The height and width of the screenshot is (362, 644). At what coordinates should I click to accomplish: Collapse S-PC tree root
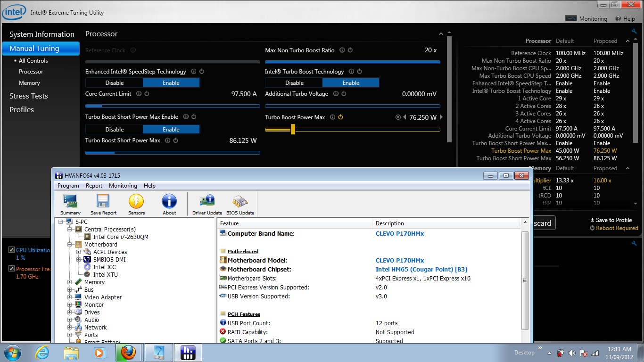(x=60, y=222)
